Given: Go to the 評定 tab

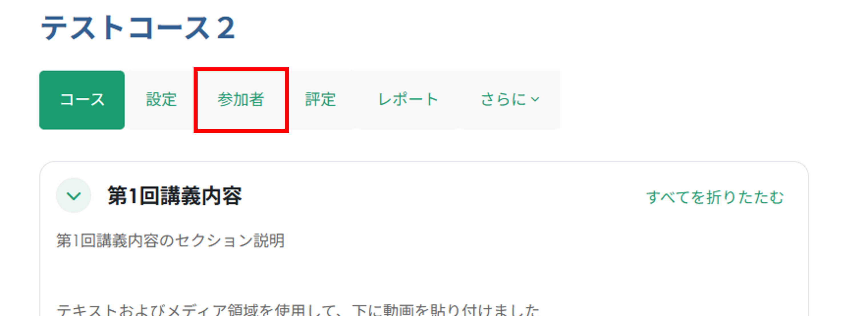Looking at the screenshot, I should click(320, 100).
